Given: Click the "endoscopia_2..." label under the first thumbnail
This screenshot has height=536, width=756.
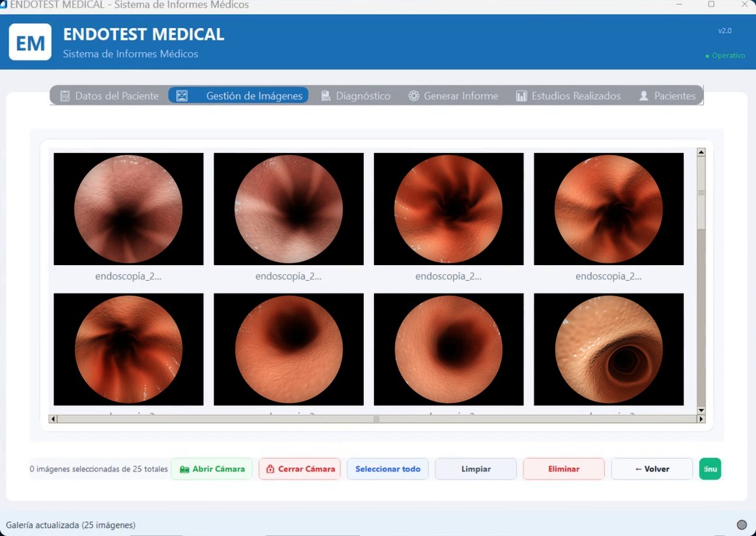Looking at the screenshot, I should click(128, 276).
